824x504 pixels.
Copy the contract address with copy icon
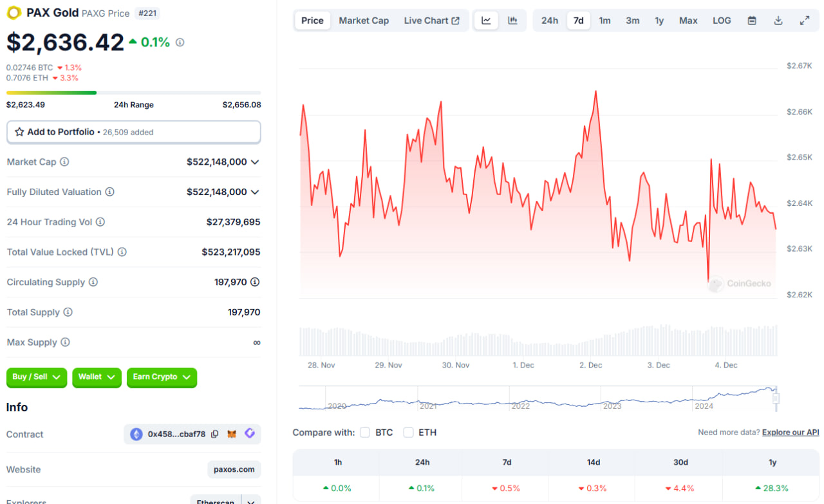(x=215, y=434)
